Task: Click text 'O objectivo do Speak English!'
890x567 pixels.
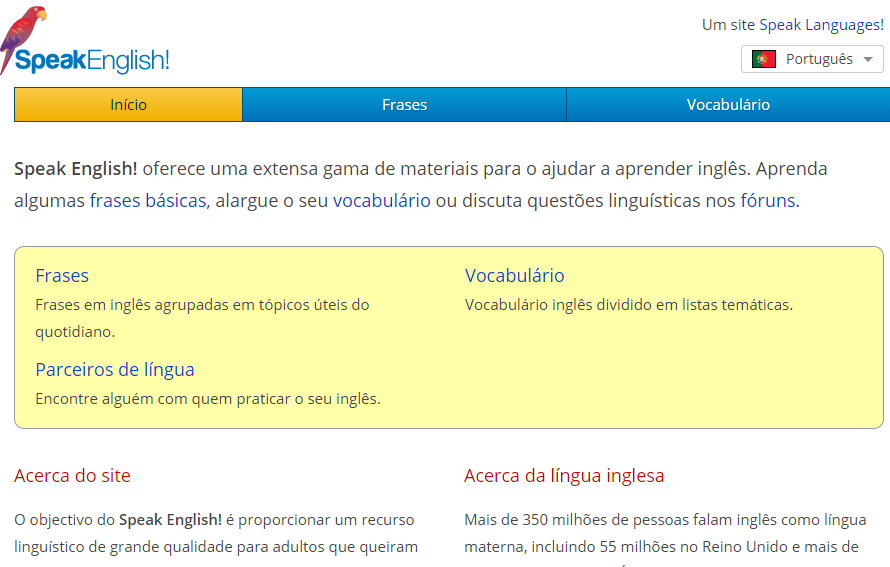Action: point(118,520)
